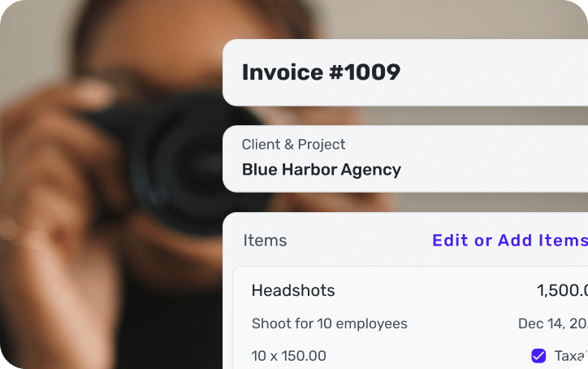Screen dimensions: 588x369
Task: Toggle the Taxable checkbox
Action: (x=538, y=355)
